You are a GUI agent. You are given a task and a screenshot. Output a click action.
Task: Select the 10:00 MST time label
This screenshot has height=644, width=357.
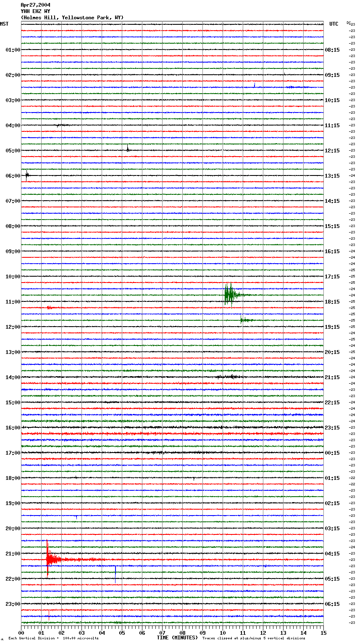(x=13, y=277)
